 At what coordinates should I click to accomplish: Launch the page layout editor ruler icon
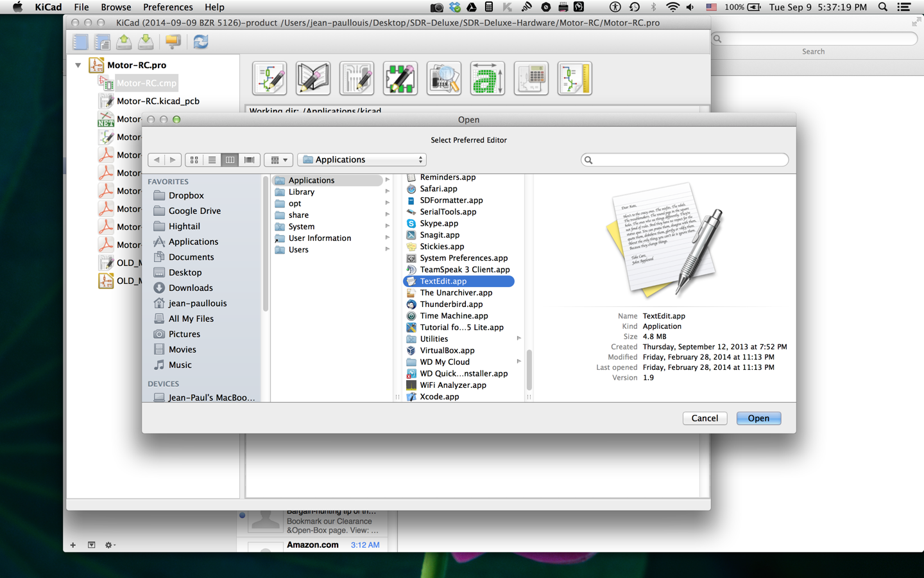click(x=574, y=78)
